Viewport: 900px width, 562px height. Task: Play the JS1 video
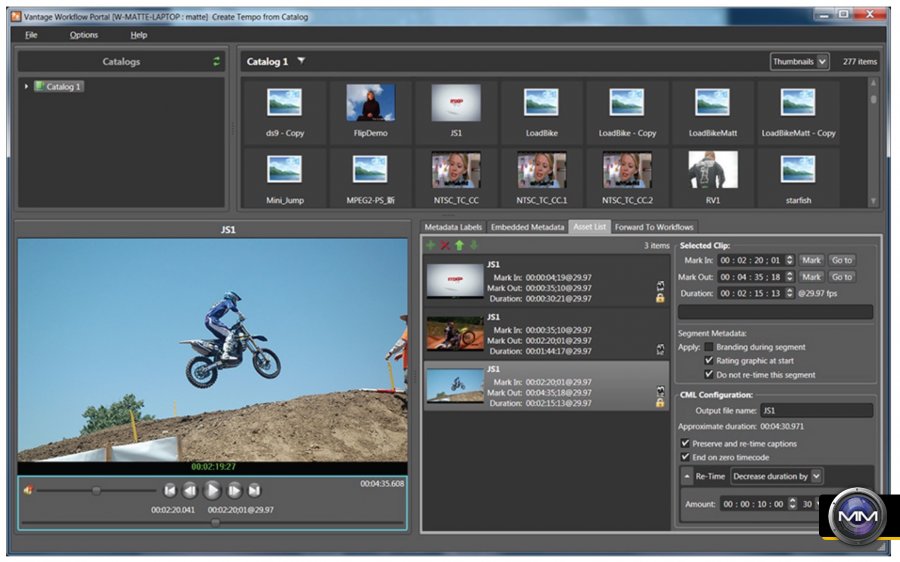(212, 490)
